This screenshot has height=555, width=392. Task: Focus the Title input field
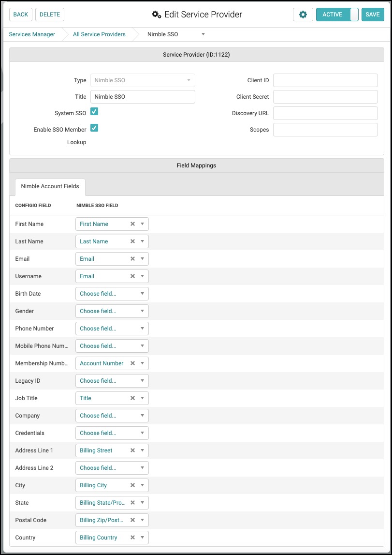143,97
